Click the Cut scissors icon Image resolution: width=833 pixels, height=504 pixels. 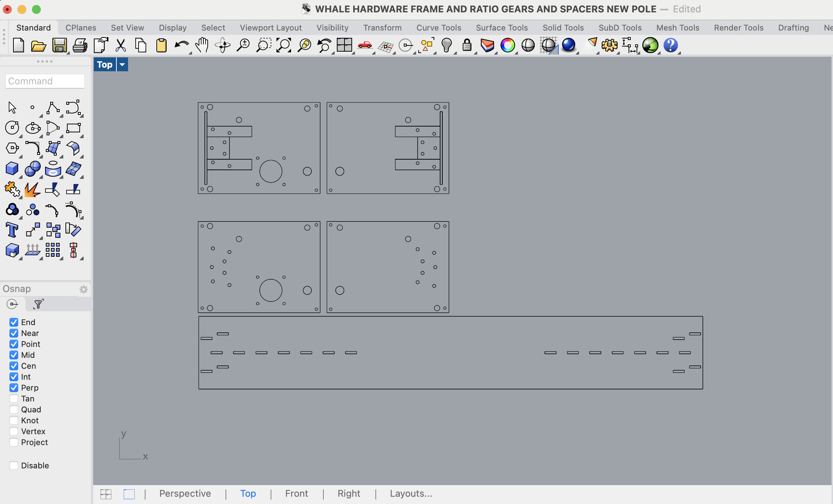pos(120,45)
